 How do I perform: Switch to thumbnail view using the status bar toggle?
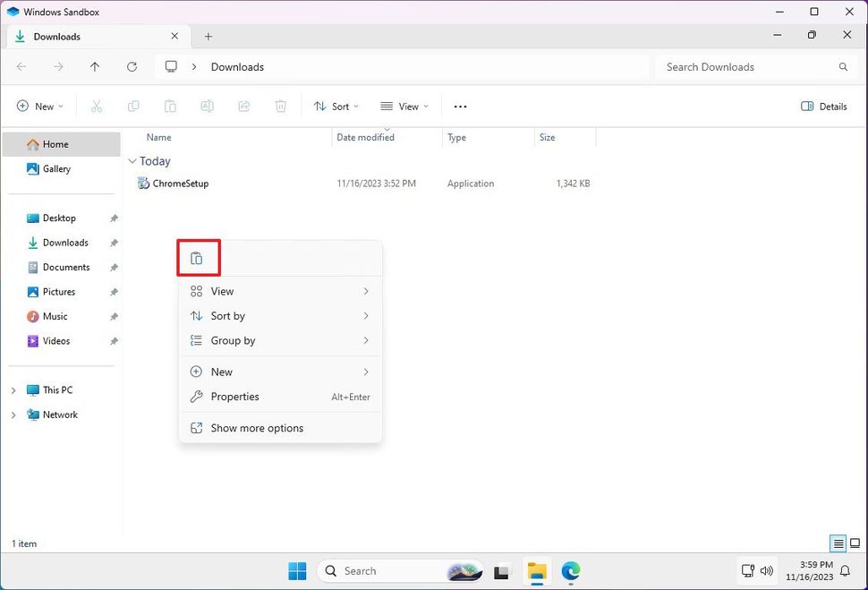click(x=855, y=543)
